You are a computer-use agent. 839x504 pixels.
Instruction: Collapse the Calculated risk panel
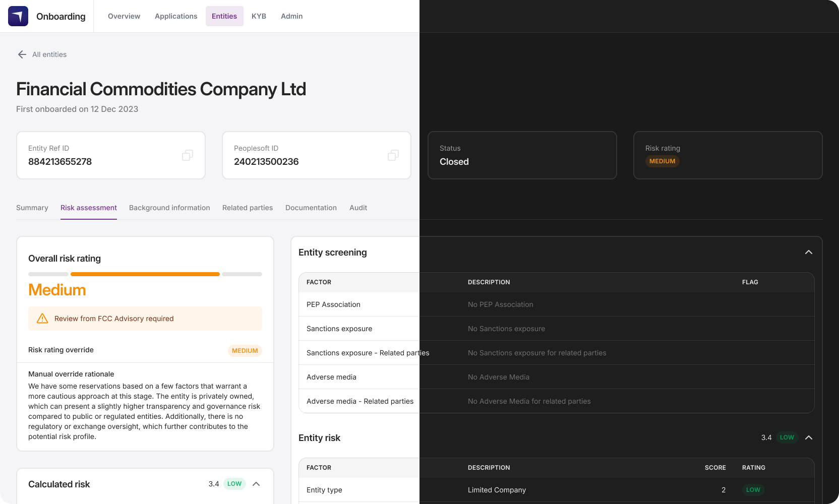256,484
